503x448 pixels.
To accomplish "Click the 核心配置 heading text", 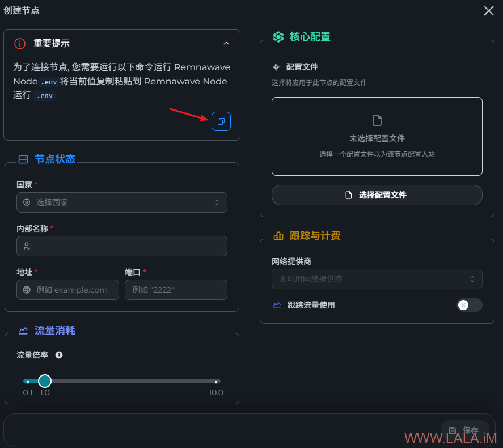I will click(x=310, y=36).
